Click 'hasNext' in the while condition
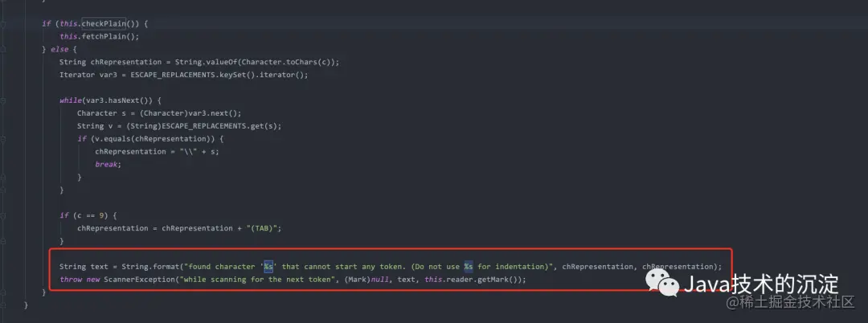The image size is (868, 323). click(124, 100)
